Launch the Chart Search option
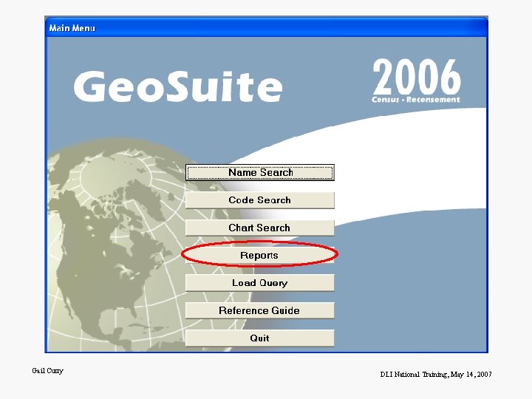The height and width of the screenshot is (399, 532). pyautogui.click(x=260, y=228)
